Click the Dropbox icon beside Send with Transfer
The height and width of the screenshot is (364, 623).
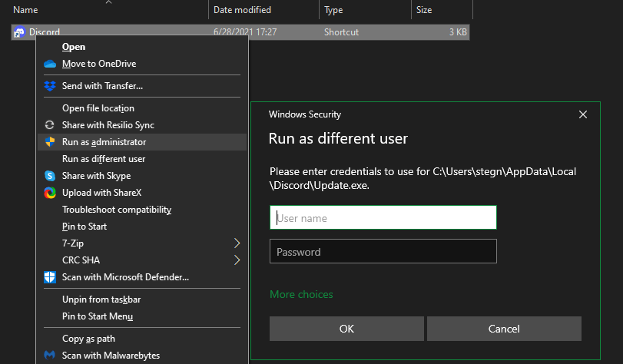49,86
